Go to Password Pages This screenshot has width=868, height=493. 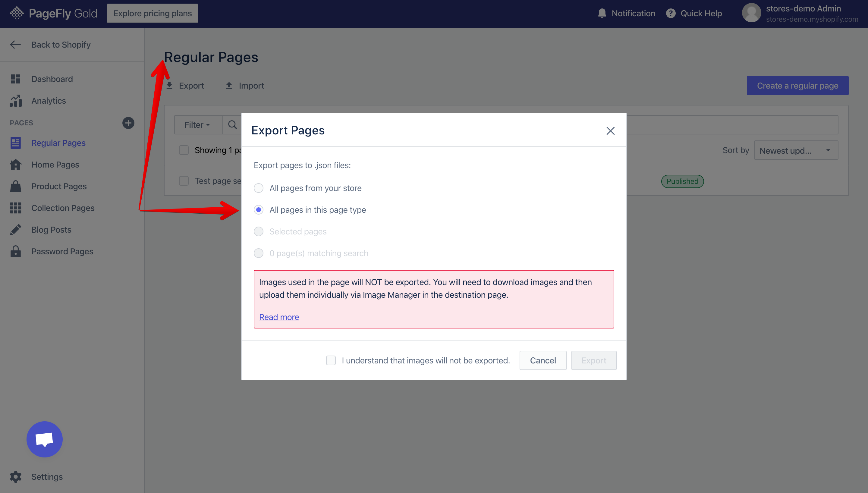pyautogui.click(x=62, y=251)
